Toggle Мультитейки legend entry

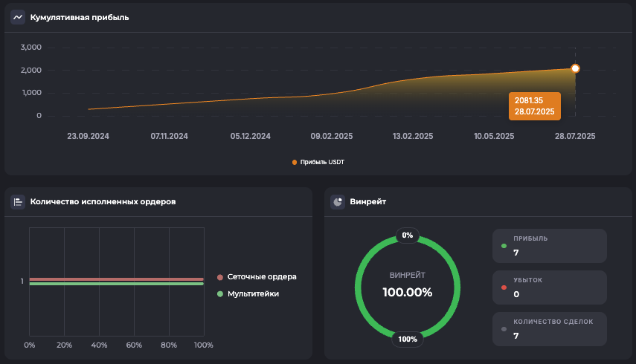click(x=253, y=294)
